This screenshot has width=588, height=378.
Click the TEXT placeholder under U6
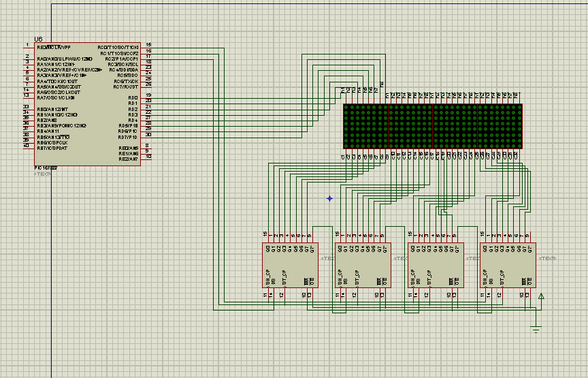[42, 174]
